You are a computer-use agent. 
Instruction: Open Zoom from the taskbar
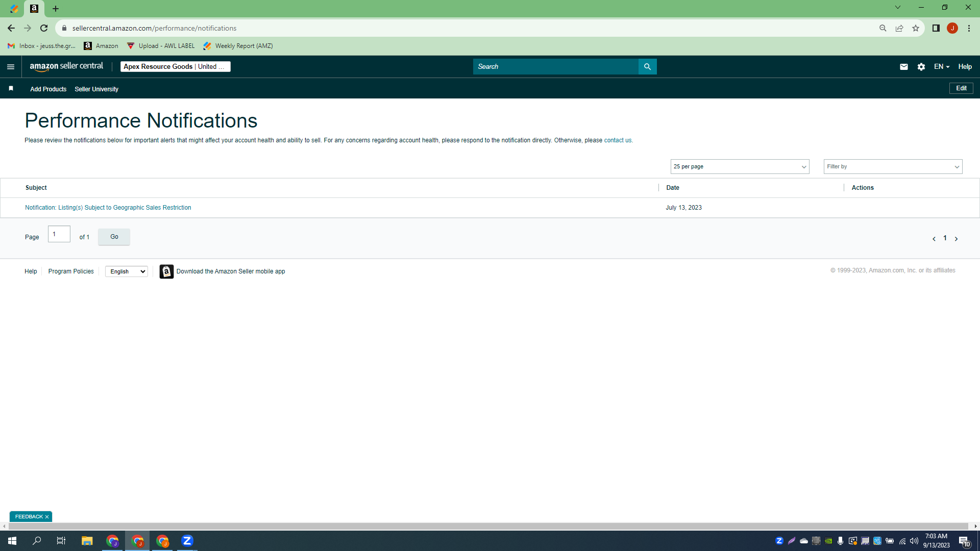(187, 541)
